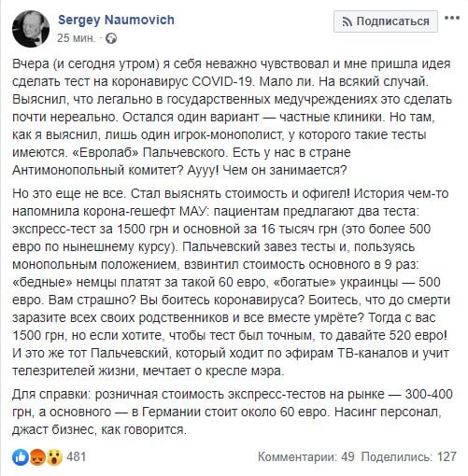Click the first paragraph about COVID-19 test

(232, 117)
